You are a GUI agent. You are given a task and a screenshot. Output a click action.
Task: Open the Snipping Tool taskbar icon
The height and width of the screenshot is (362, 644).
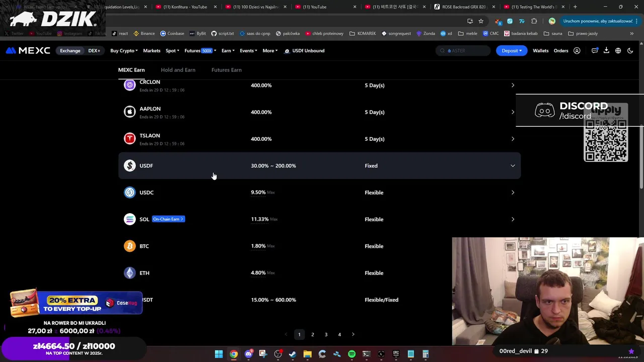pos(263,354)
